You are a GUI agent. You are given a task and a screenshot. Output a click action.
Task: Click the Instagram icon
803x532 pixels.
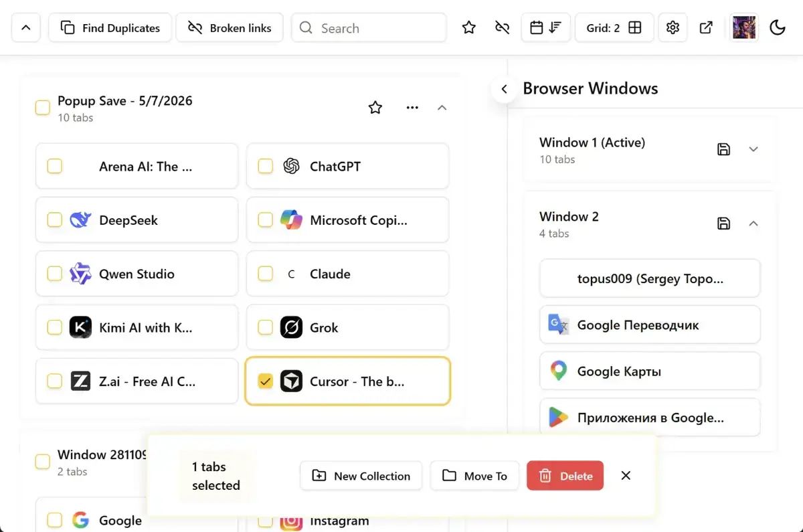click(x=291, y=521)
